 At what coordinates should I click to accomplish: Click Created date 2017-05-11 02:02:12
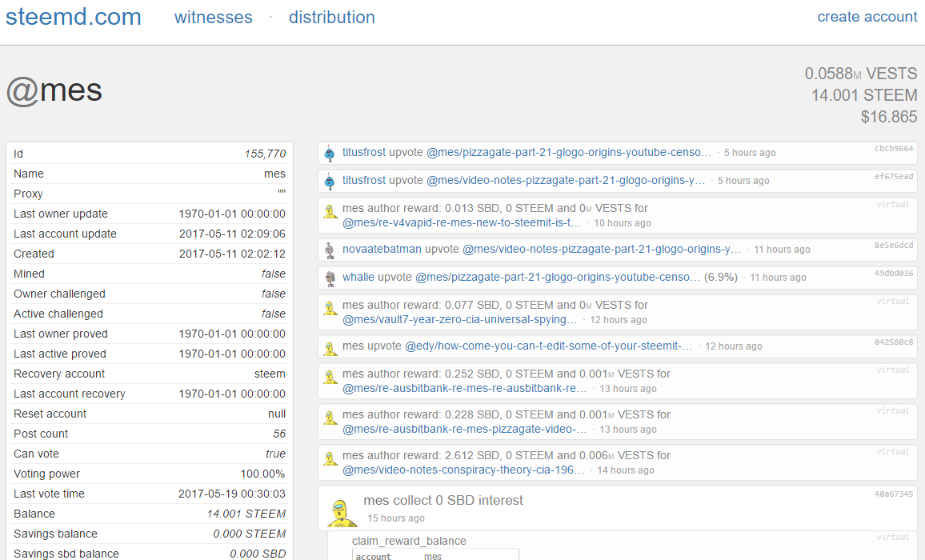(x=232, y=254)
